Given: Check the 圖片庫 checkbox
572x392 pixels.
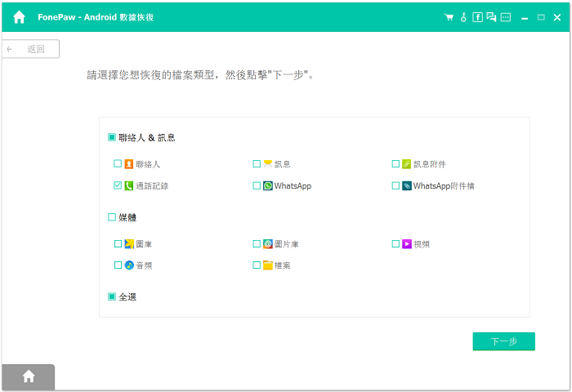Looking at the screenshot, I should click(x=257, y=243).
